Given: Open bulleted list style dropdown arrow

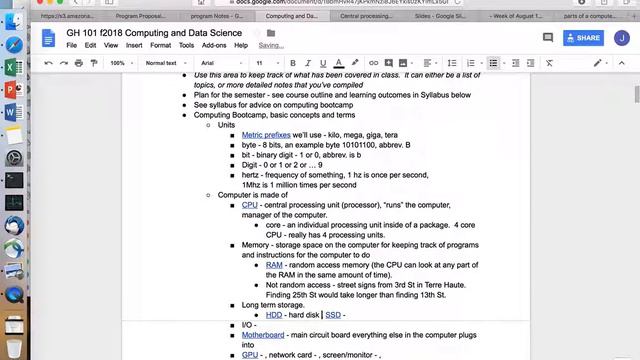Looking at the screenshot, I should pyautogui.click(x=504, y=63).
